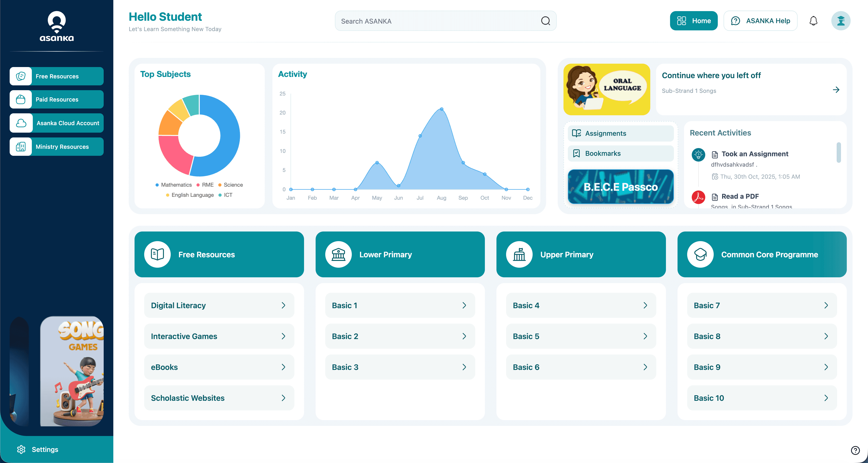Image resolution: width=868 pixels, height=463 pixels.
Task: Open the Settings gear in the sidebar
Action: point(21,449)
